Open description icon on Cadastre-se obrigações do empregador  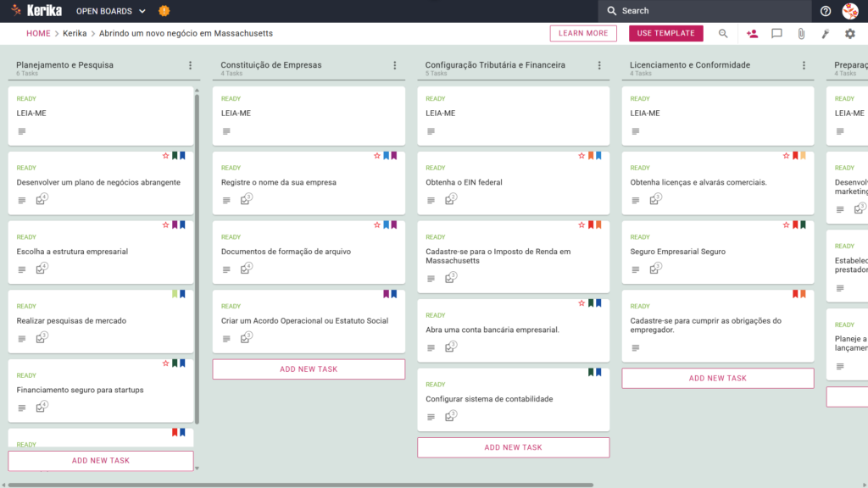click(636, 348)
